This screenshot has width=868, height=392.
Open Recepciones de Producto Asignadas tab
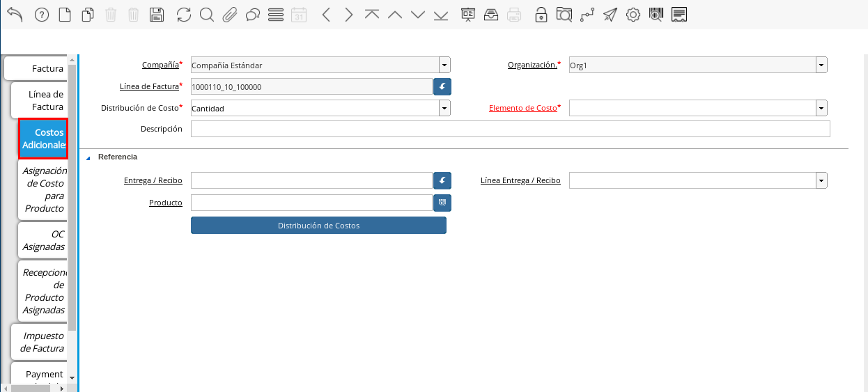43,291
